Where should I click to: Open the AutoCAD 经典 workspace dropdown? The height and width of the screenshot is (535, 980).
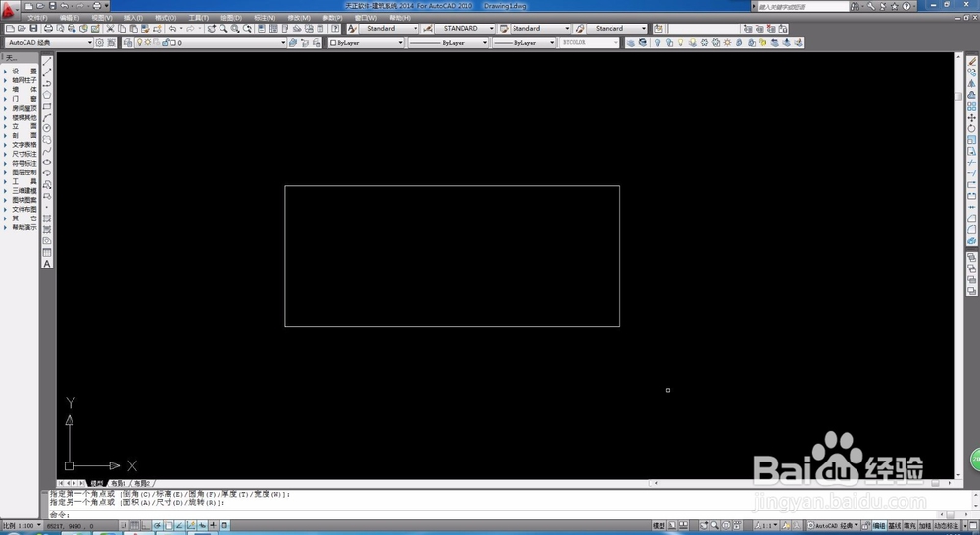(x=49, y=42)
